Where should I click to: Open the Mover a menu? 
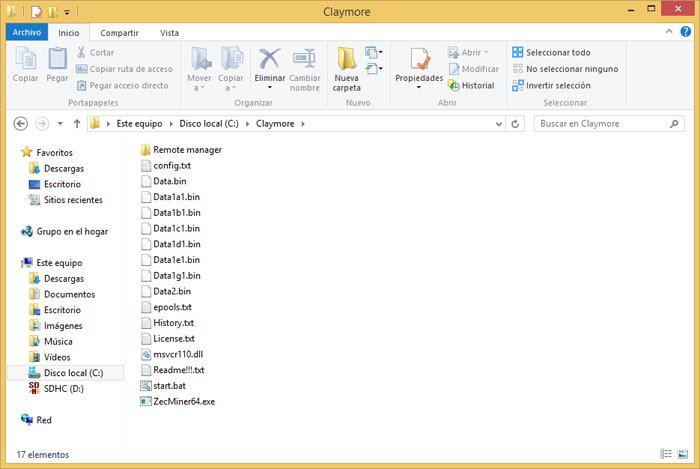pos(199,69)
